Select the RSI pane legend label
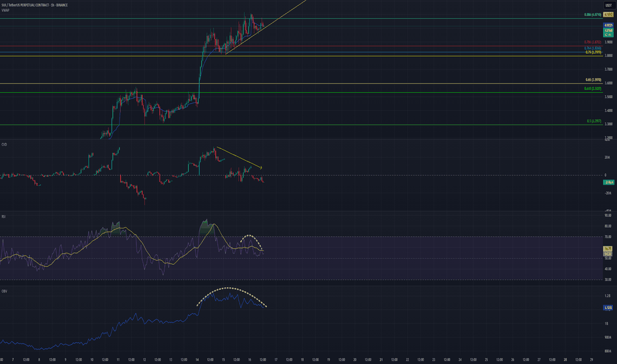Viewport: 617px width, 364px height. coord(3,216)
